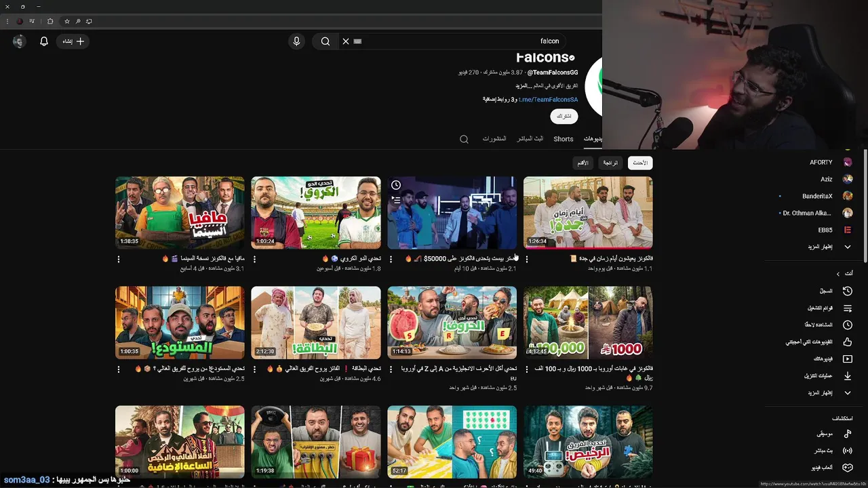Open options menu for تحدي المستودع video
The image size is (868, 488).
point(119,369)
